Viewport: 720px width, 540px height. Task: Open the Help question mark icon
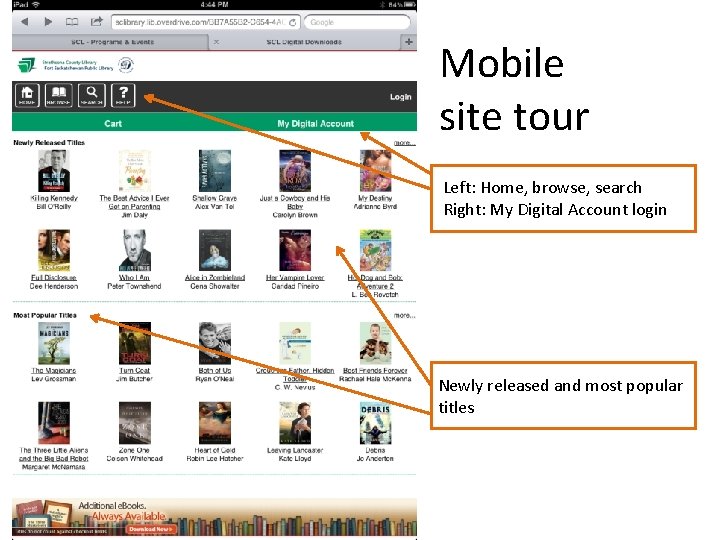pyautogui.click(x=123, y=96)
